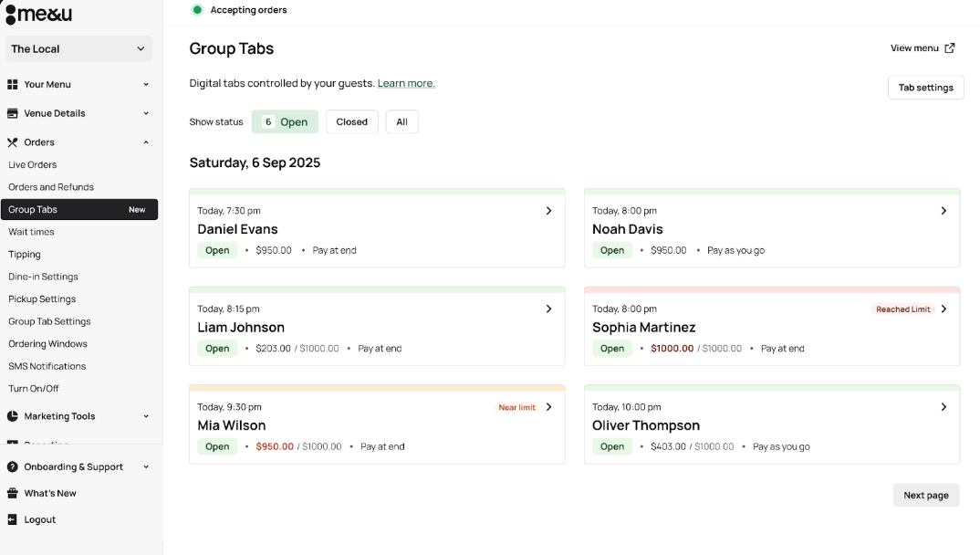Show only Open status tabs
The height and width of the screenshot is (555, 980).
pos(285,122)
